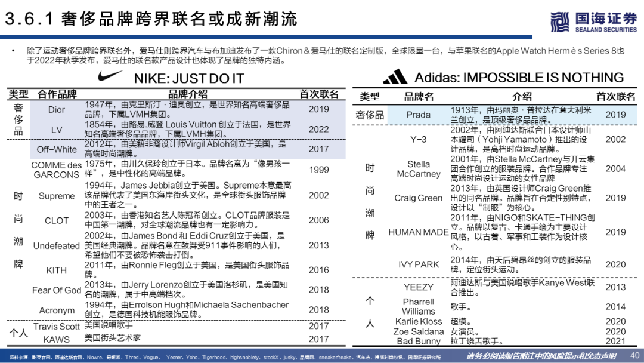Viewport: 644px width, 363px height.
Task: Click the Supreme brand cell
Action: point(57,196)
